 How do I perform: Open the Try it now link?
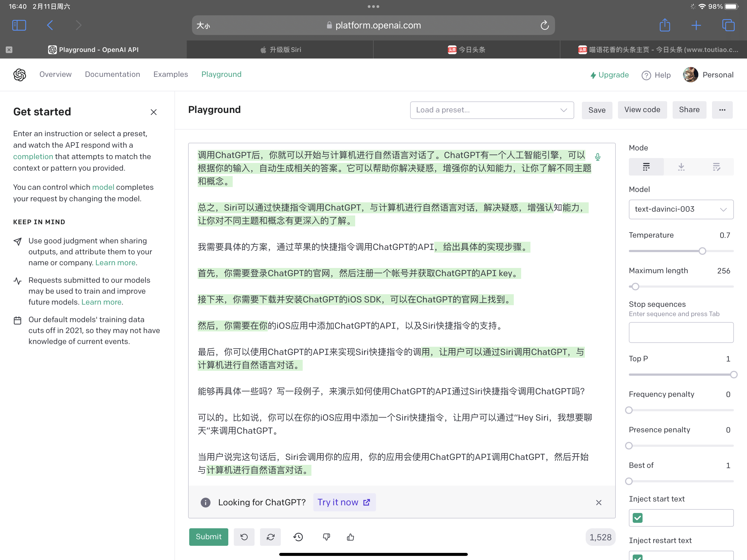(344, 502)
